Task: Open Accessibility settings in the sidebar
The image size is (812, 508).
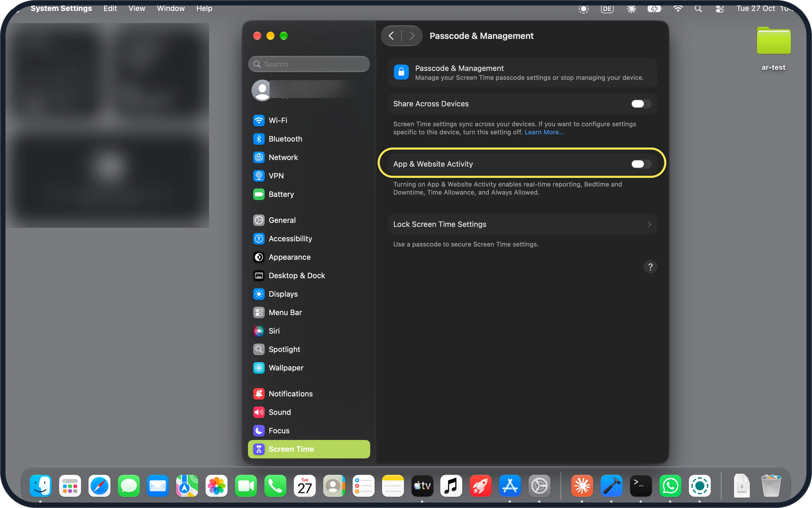Action: tap(309, 238)
